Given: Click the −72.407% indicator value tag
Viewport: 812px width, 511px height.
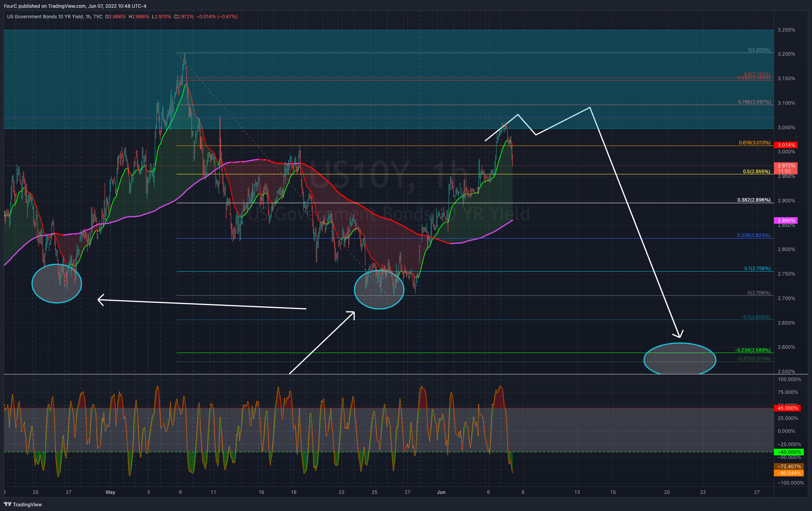Looking at the screenshot, I should click(789, 466).
